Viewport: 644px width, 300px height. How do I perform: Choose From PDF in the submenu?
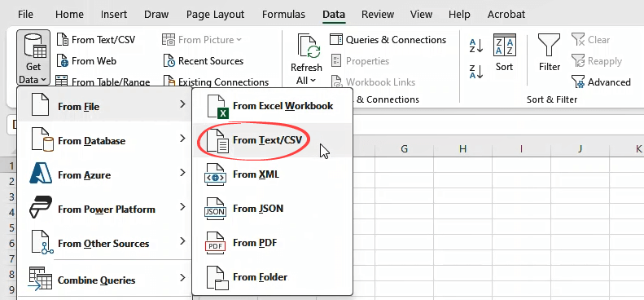pyautogui.click(x=272, y=243)
